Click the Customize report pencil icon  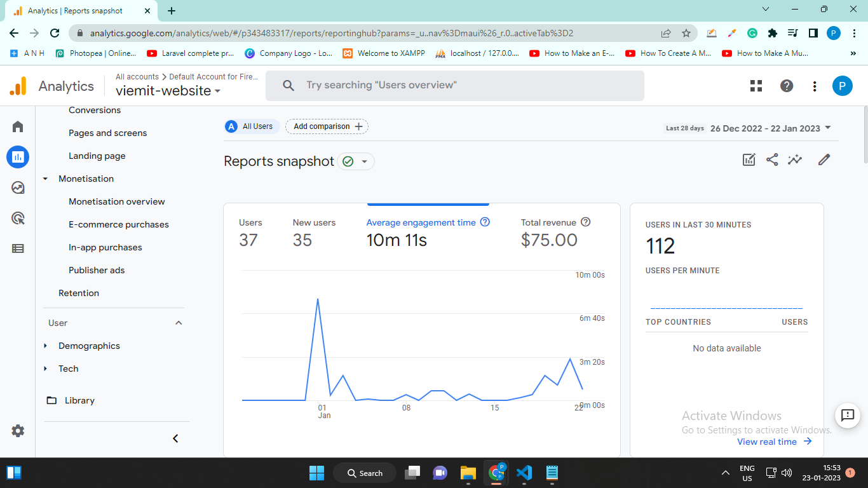(824, 160)
